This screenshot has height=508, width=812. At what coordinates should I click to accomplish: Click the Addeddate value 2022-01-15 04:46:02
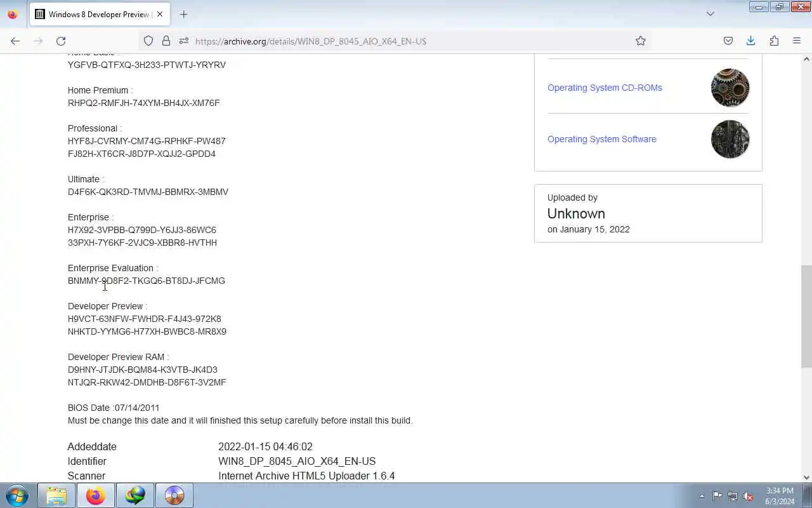click(x=265, y=446)
